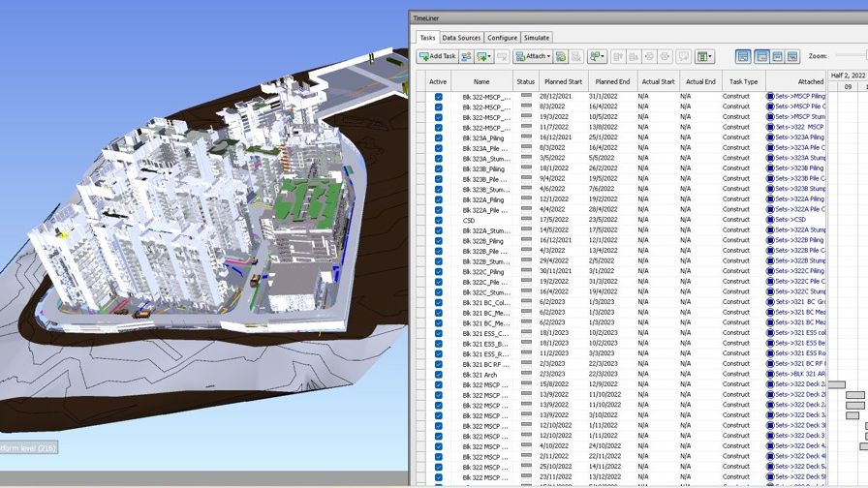868x488 pixels.
Task: Click the Indent task icon
Action: pyautogui.click(x=649, y=56)
